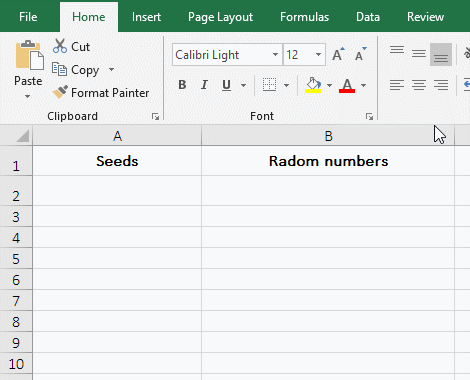Expand the Borders dropdown arrow
470x380 pixels.
point(286,86)
